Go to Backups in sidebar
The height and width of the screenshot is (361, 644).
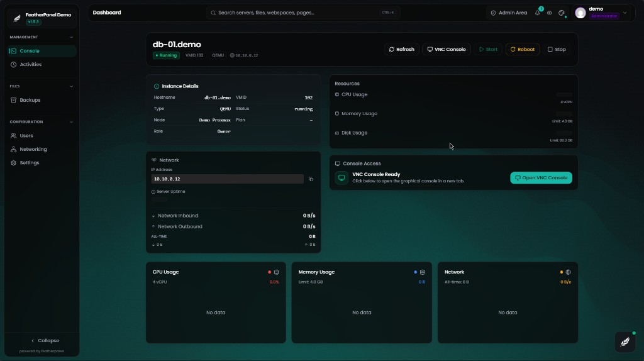[x=42, y=100]
